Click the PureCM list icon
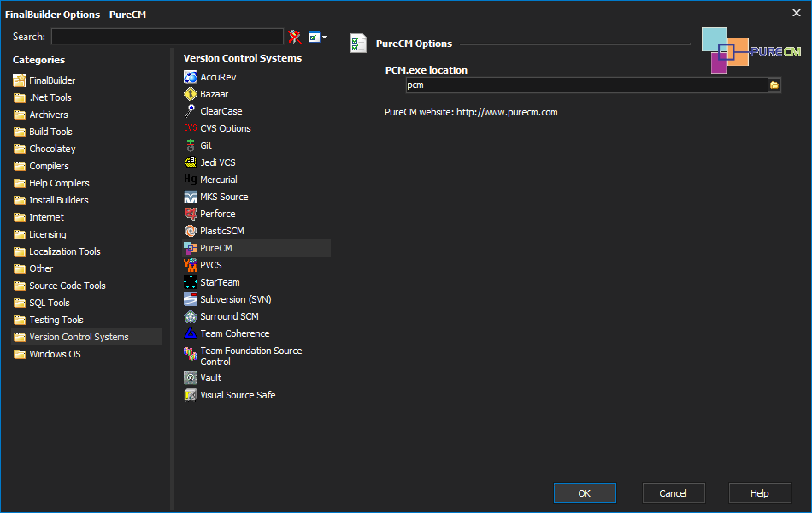The width and height of the screenshot is (812, 513). click(191, 248)
